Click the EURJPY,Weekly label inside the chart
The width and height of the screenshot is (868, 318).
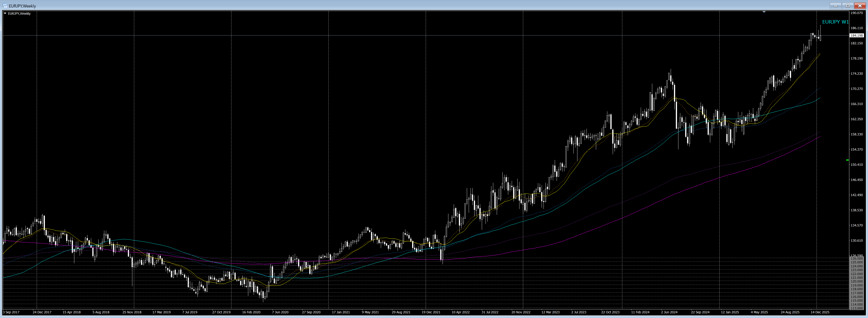pyautogui.click(x=19, y=14)
